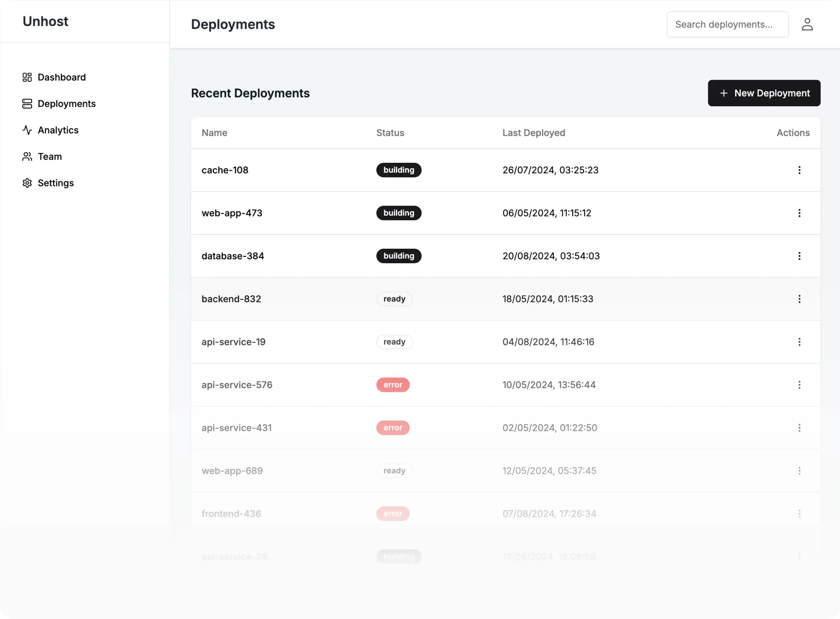Open Analytics from the sidebar menu
The image size is (840, 619).
pos(58,130)
